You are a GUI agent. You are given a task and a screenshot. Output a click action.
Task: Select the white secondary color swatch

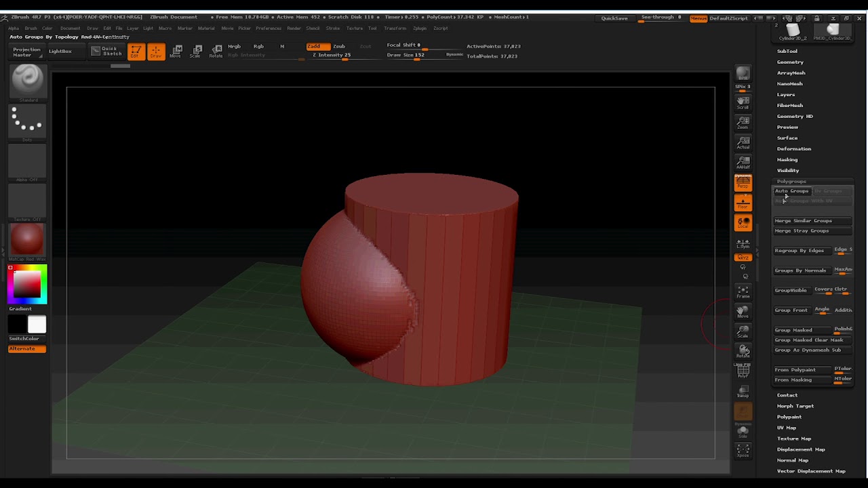37,325
